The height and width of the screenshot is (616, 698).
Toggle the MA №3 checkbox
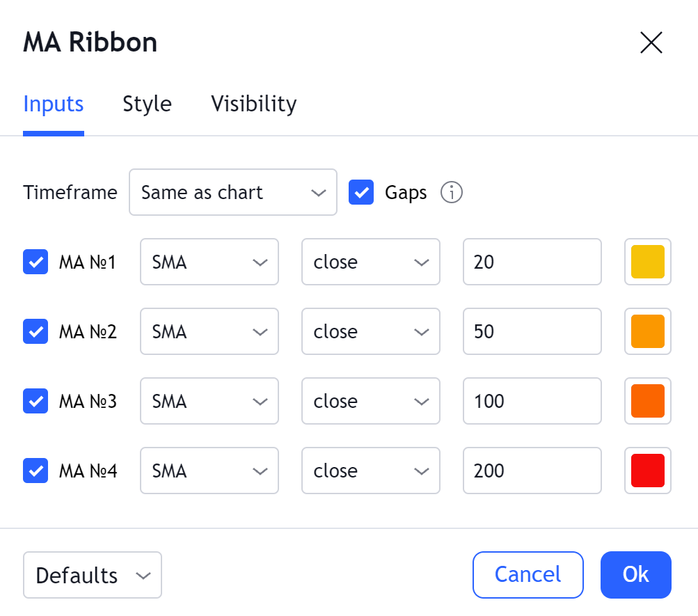35,401
